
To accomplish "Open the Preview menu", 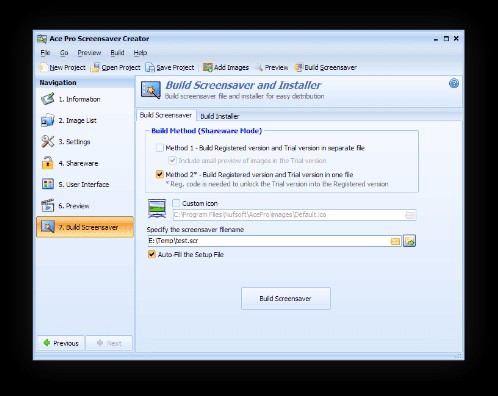I will point(89,53).
